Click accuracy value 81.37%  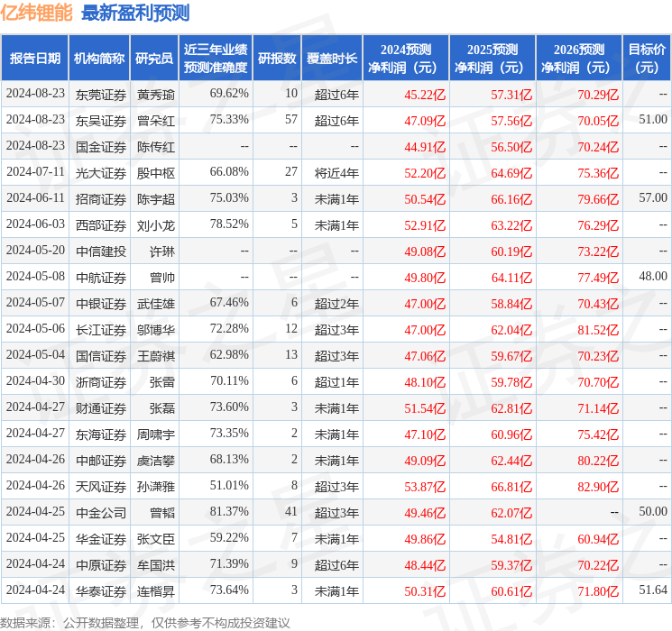click(x=229, y=511)
